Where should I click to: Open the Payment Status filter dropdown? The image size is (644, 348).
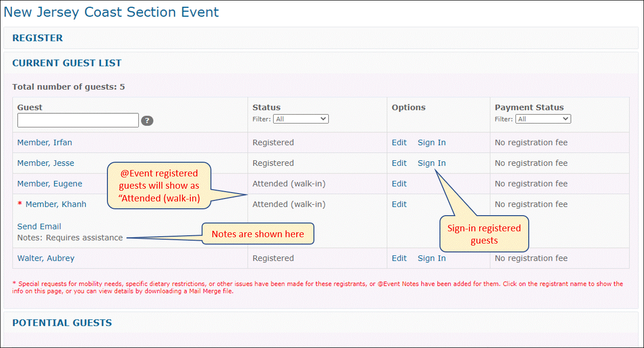543,119
